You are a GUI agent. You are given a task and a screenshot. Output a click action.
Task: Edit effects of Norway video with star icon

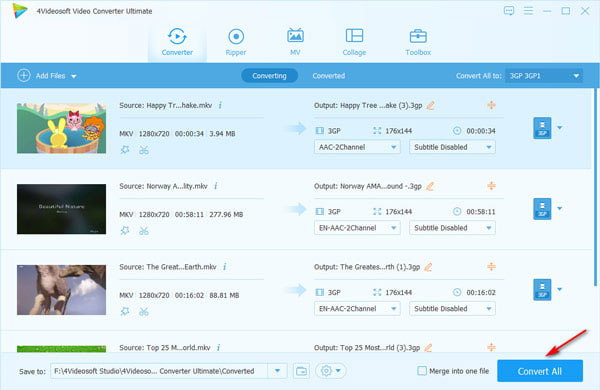[x=125, y=231]
